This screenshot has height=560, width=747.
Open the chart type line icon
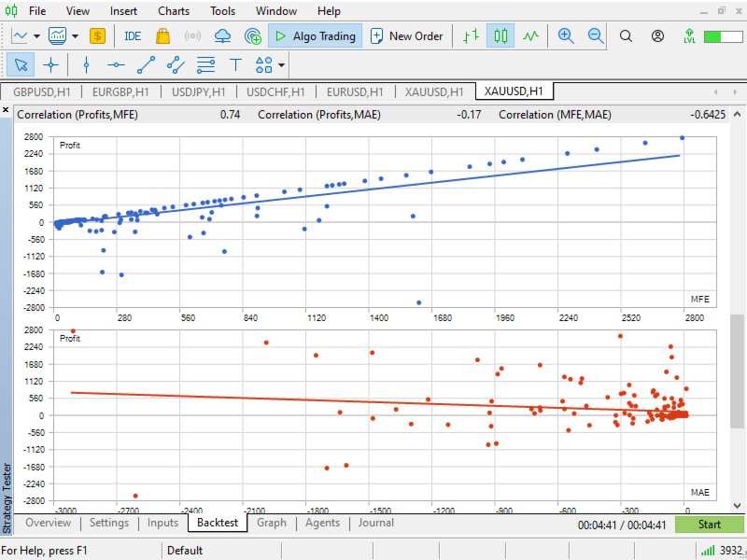[20, 36]
